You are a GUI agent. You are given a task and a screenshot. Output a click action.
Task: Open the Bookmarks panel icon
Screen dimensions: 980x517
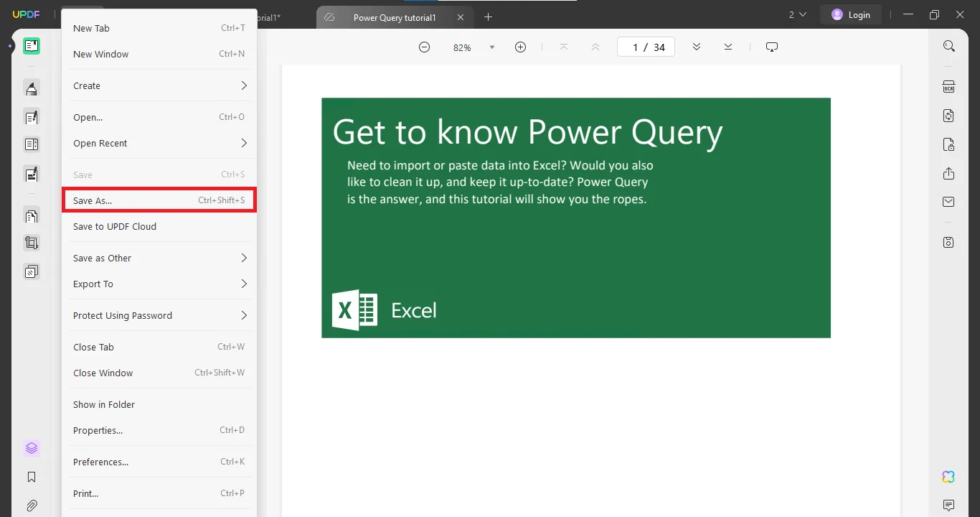tap(32, 476)
